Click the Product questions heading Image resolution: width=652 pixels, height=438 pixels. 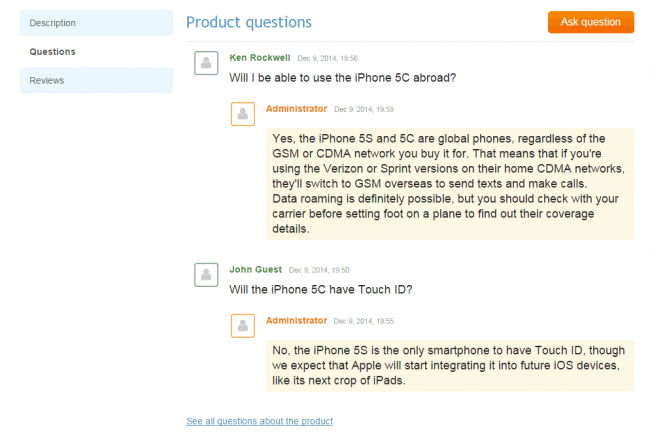click(x=248, y=22)
